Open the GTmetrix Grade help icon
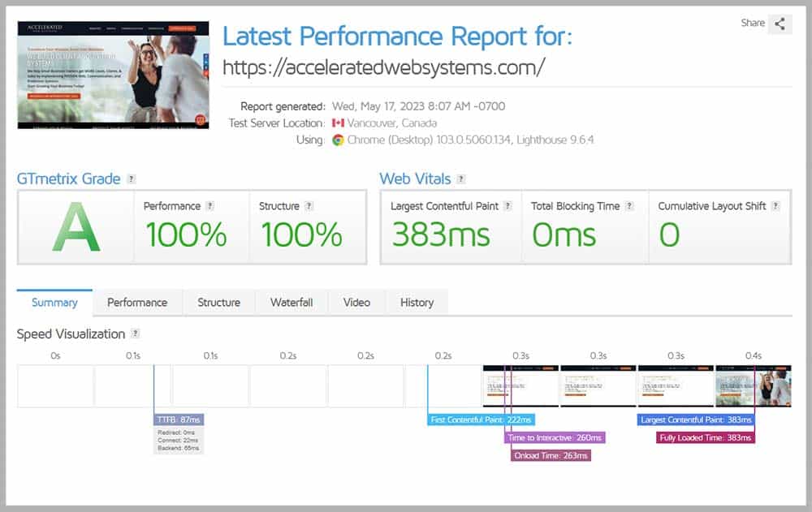Image resolution: width=812 pixels, height=512 pixels. point(132,179)
